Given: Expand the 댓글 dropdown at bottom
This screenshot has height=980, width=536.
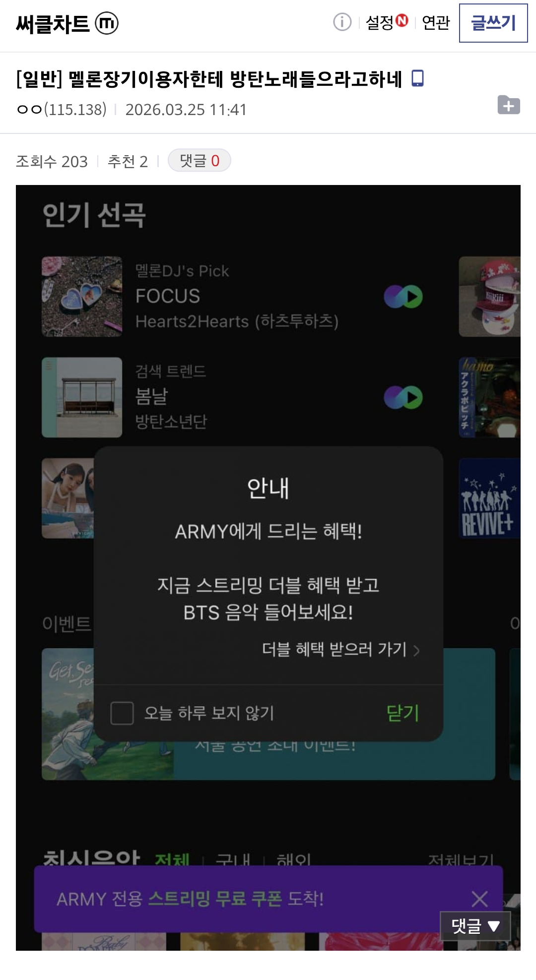Looking at the screenshot, I should [475, 926].
